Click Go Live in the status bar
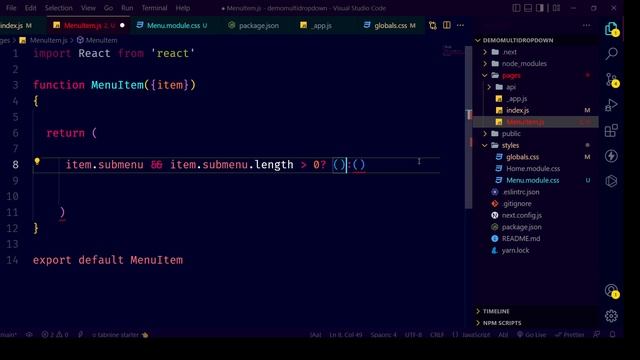This screenshot has width=640, height=360. tap(531, 335)
